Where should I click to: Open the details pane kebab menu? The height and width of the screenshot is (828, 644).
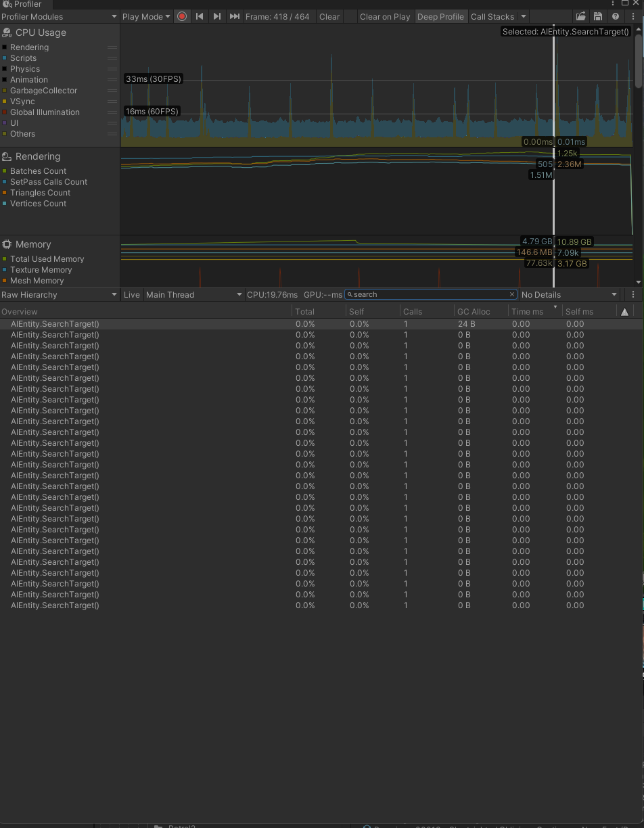point(632,294)
